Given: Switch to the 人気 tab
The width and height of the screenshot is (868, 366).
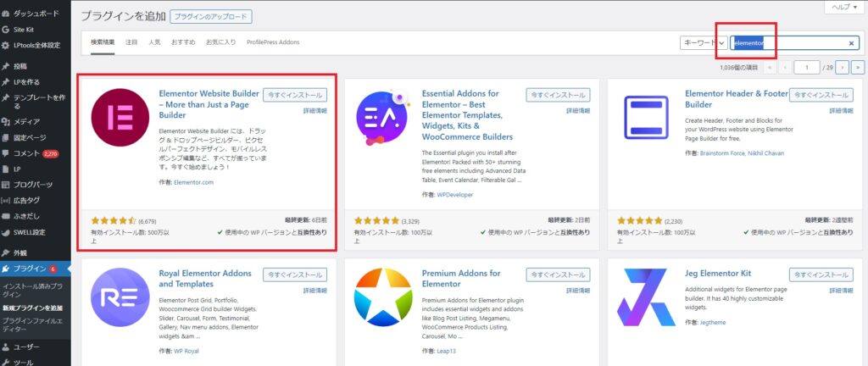Looking at the screenshot, I should pyautogui.click(x=154, y=42).
